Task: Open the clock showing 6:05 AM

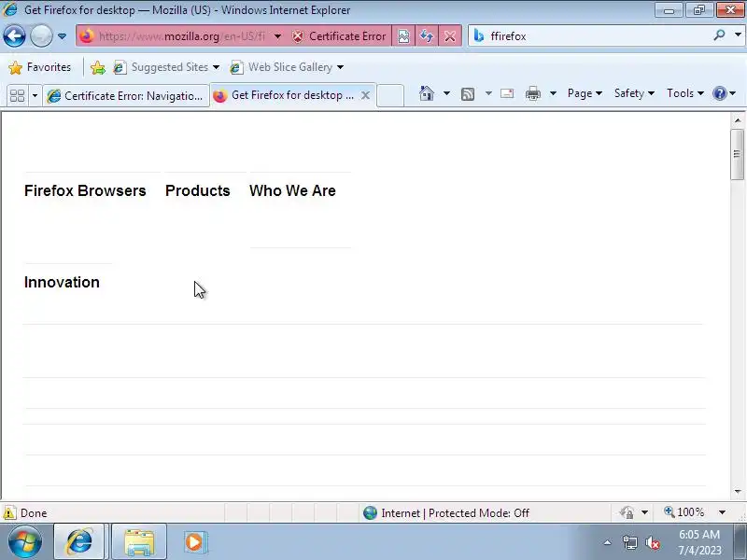Action: click(x=699, y=542)
